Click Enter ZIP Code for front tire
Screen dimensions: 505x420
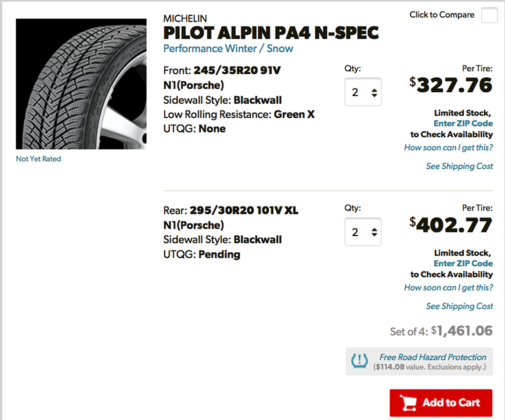463,123
